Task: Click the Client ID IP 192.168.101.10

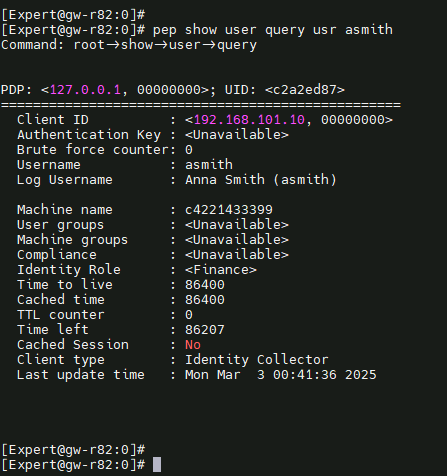Action: pos(249,120)
